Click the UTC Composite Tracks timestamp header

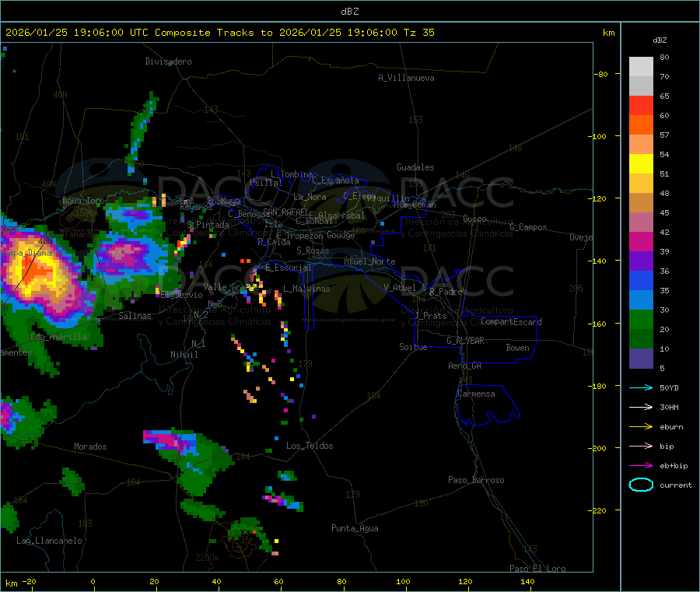coord(219,33)
